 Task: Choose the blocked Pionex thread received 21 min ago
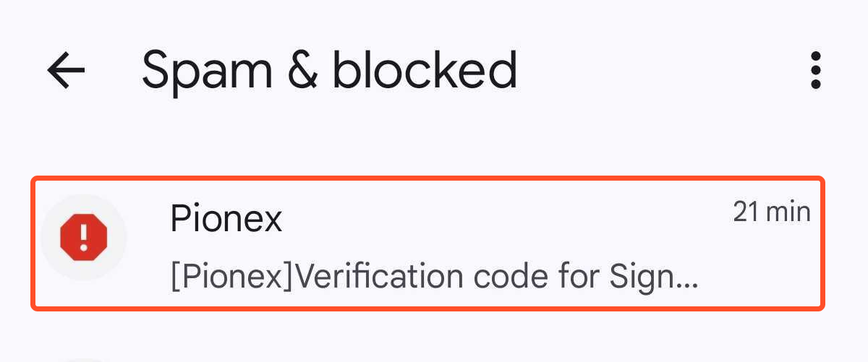click(427, 244)
